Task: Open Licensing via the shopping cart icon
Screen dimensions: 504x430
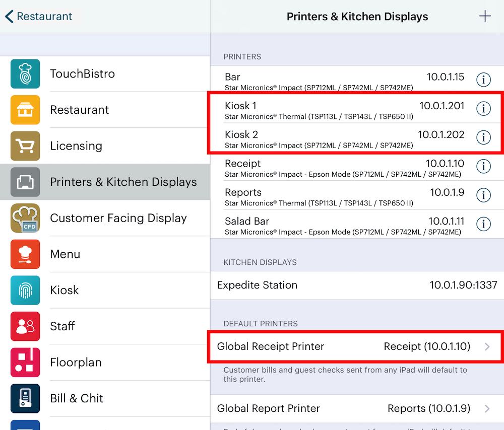Action: pyautogui.click(x=25, y=146)
